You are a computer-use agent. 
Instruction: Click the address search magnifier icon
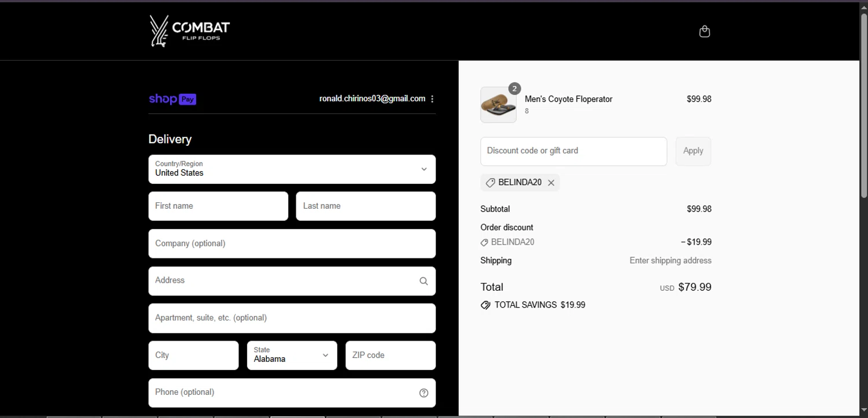pyautogui.click(x=424, y=281)
